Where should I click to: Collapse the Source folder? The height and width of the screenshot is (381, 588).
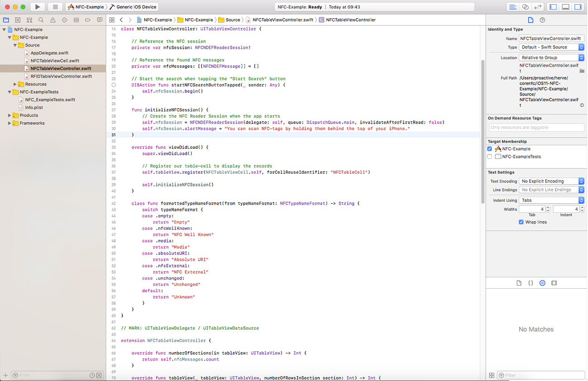[x=15, y=45]
